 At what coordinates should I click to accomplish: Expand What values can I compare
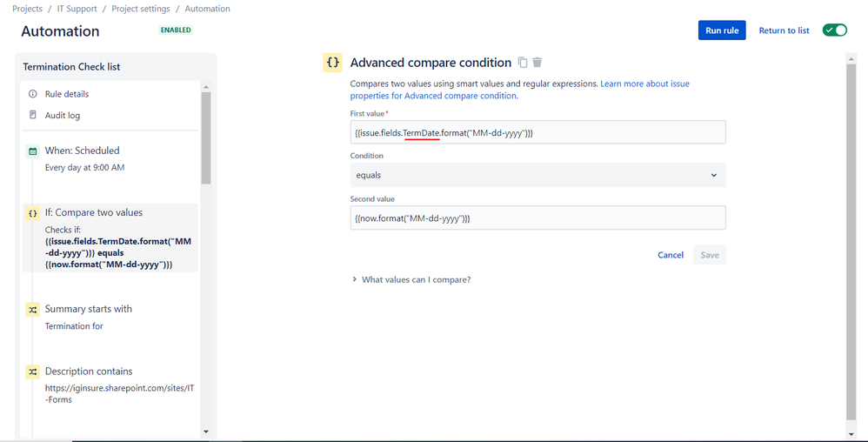pyautogui.click(x=411, y=279)
